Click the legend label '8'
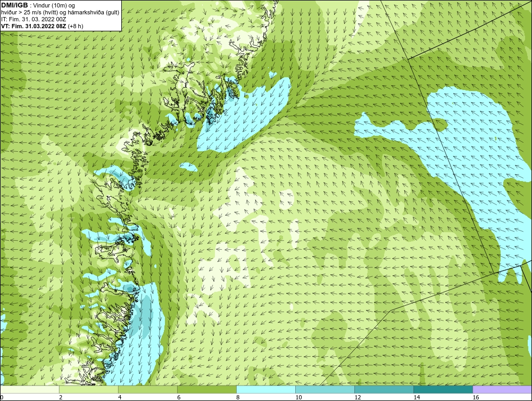 point(238,397)
